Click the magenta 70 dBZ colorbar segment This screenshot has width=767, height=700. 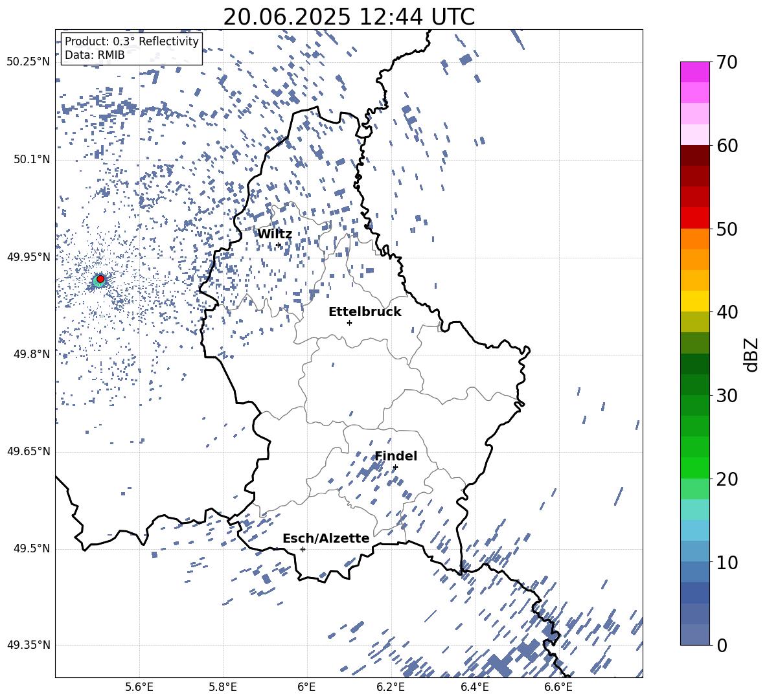(x=694, y=72)
